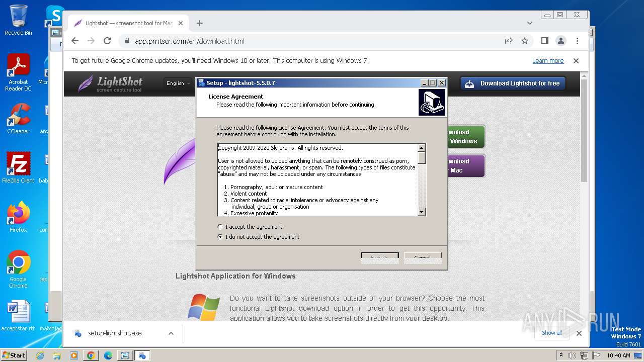This screenshot has height=362, width=644.
Task: Toggle Chrome side panel icon
Action: [544, 41]
